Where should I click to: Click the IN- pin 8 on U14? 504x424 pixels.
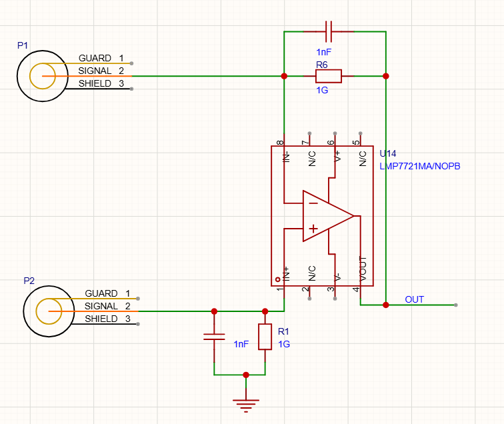coord(284,140)
